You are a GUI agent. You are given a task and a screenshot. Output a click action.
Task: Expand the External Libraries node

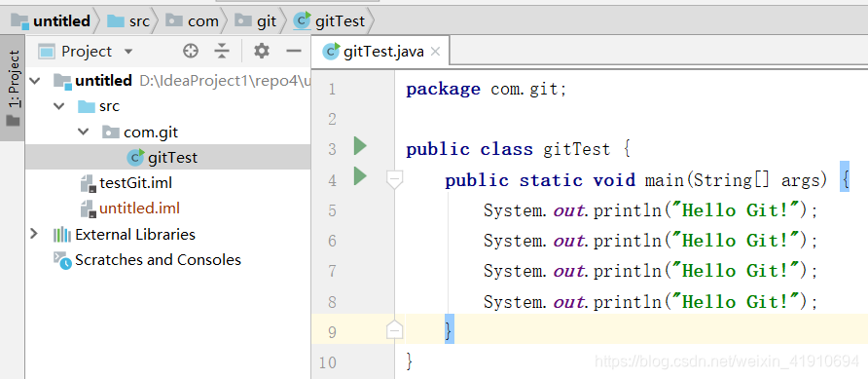click(34, 234)
